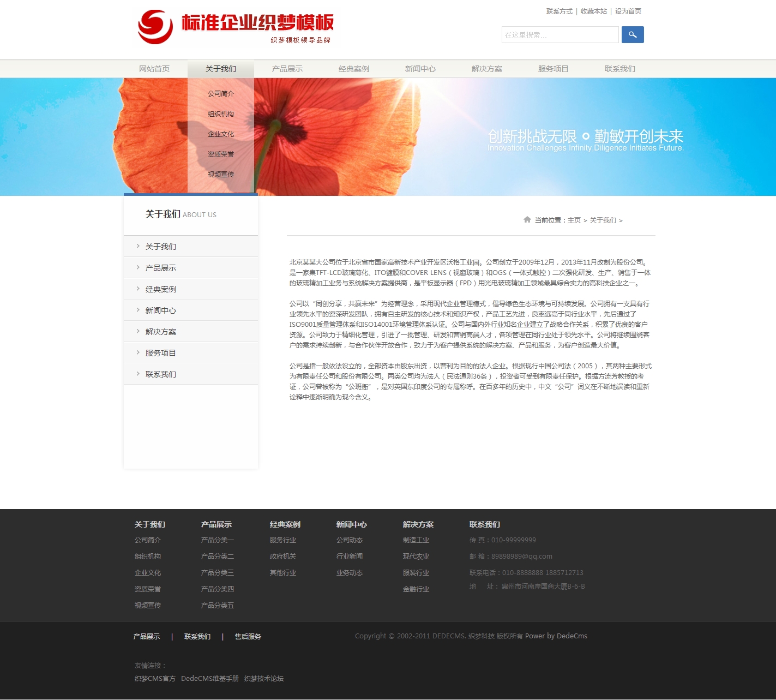Click the 主页 breadcrumb link
The width and height of the screenshot is (776, 700).
(574, 220)
